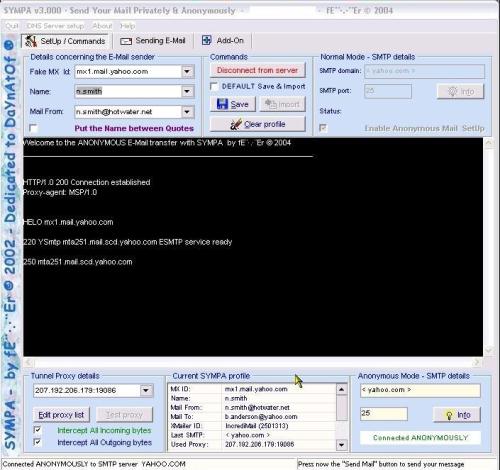
Task: Enable DEFAULT Save & Import checkbox
Action: (x=214, y=86)
